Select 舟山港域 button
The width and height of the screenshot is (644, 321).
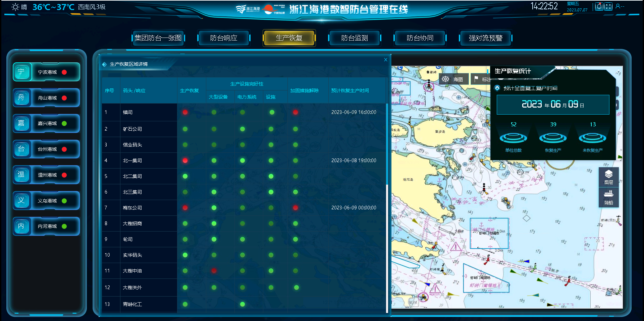pos(47,98)
